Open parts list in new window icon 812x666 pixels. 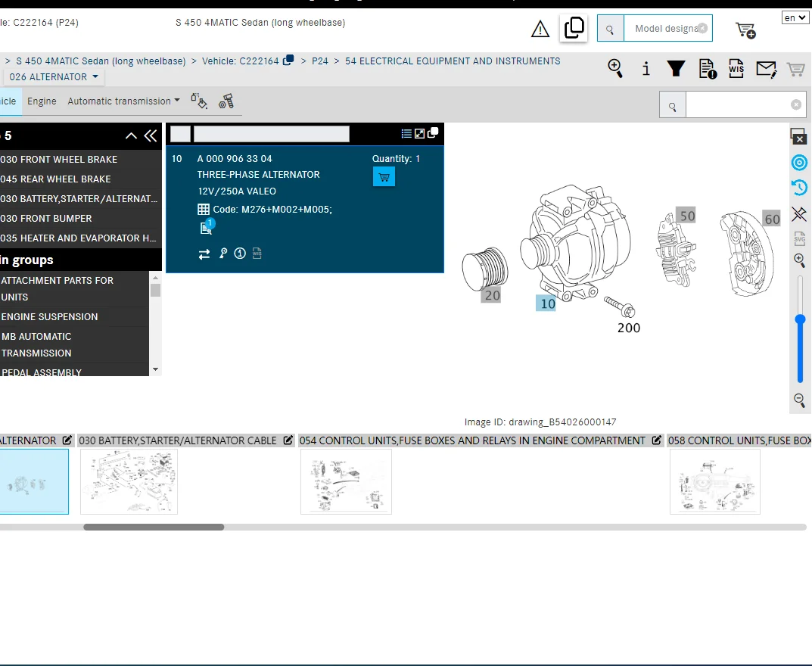tap(433, 132)
